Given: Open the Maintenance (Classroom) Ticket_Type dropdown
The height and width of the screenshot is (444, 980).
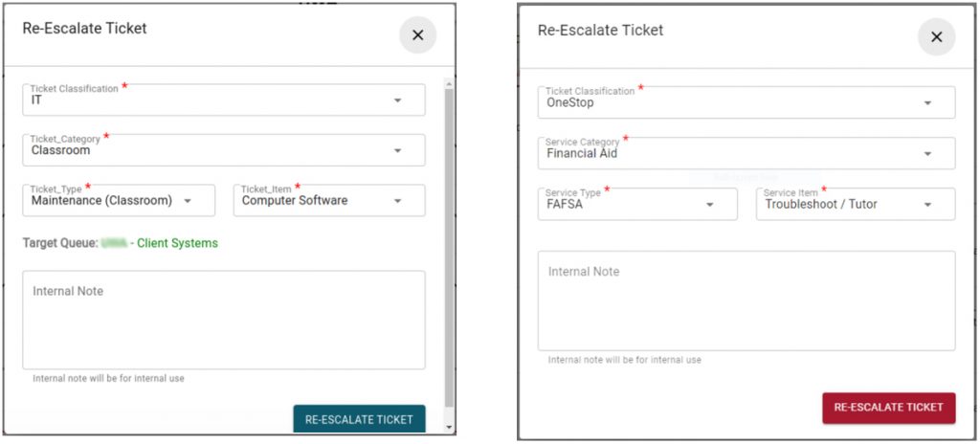Looking at the screenshot, I should point(119,201).
